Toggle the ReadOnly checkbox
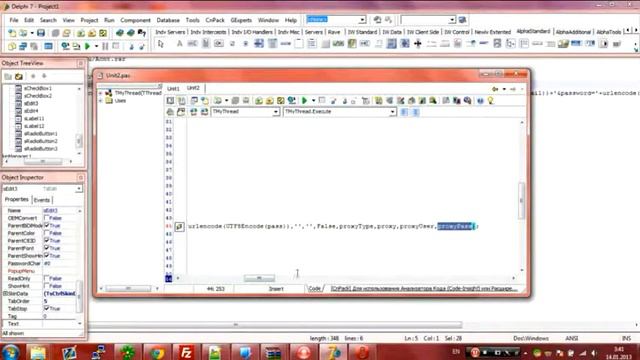The width and height of the screenshot is (640, 360). click(47, 278)
